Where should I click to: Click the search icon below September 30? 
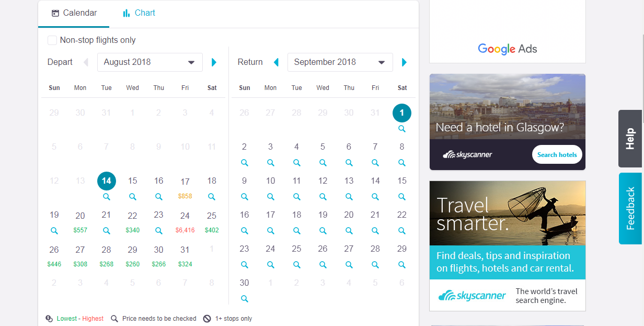[x=244, y=299]
